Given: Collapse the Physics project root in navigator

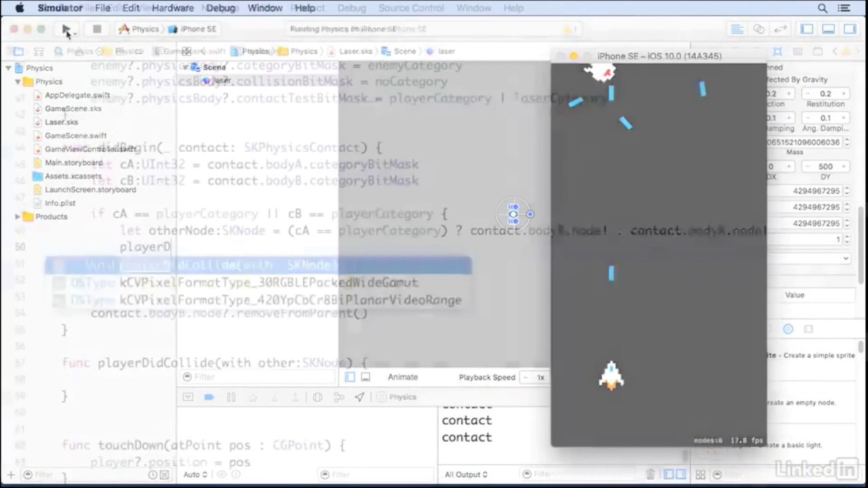Looking at the screenshot, I should point(8,68).
